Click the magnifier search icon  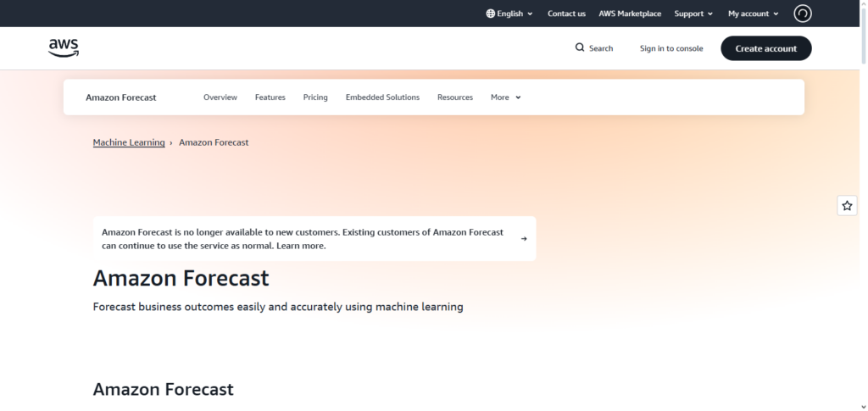[x=580, y=47]
